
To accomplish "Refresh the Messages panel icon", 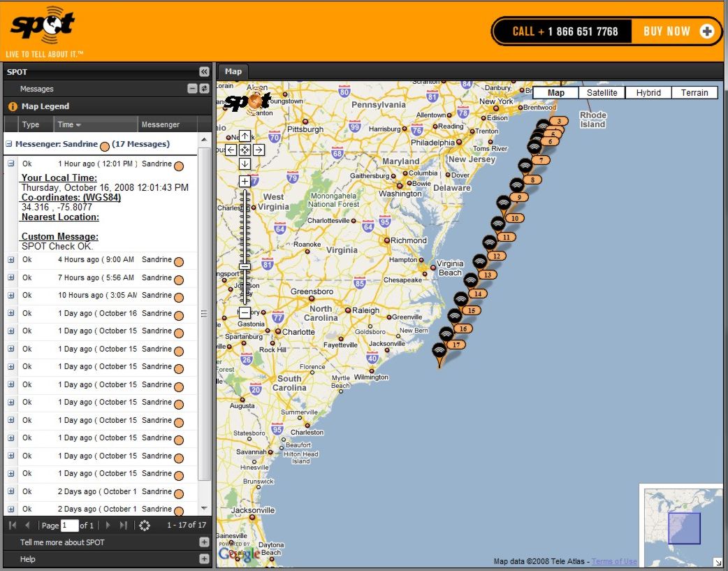I will [x=204, y=88].
